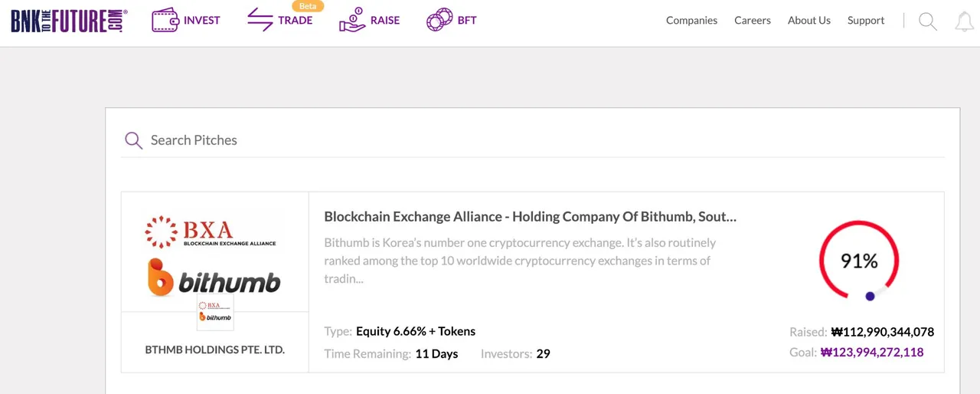Viewport: 980px width, 394px height.
Task: Click the 91% circular progress indicator
Action: coord(859,261)
